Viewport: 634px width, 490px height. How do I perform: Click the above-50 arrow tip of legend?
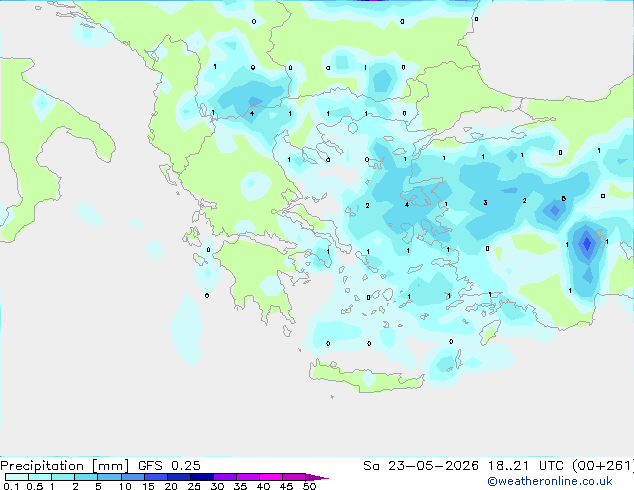[317, 477]
